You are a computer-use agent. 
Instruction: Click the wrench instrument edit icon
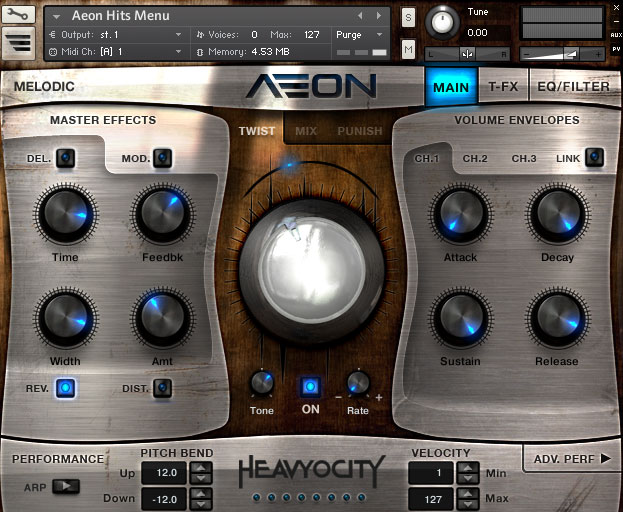pyautogui.click(x=20, y=15)
